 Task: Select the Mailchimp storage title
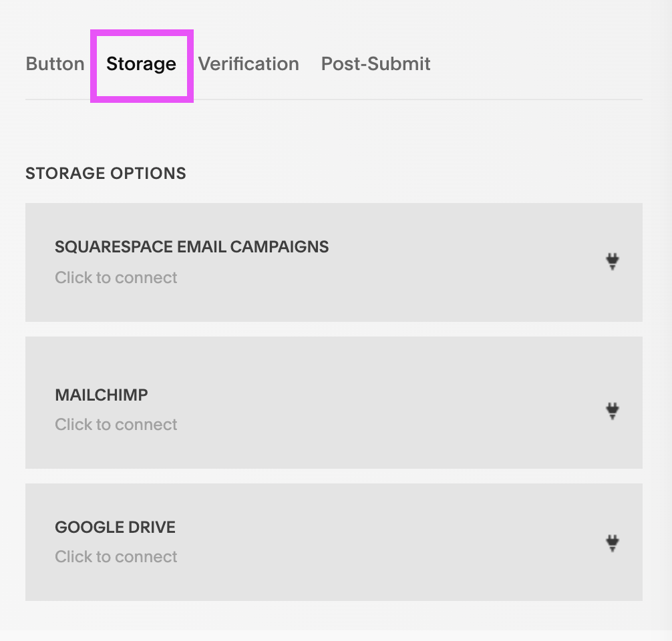(102, 395)
